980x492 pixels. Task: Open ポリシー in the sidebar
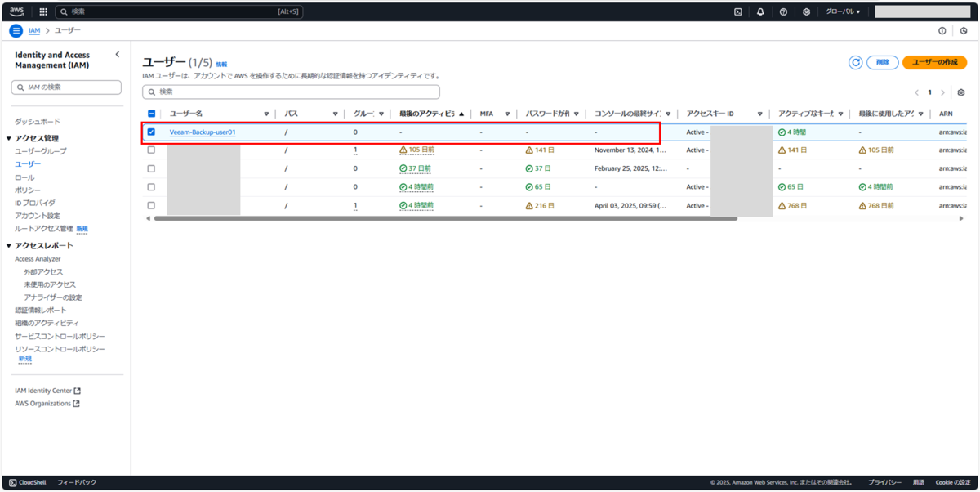coord(28,190)
